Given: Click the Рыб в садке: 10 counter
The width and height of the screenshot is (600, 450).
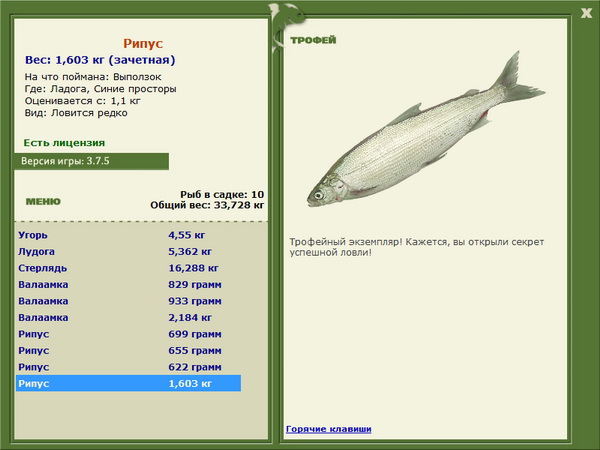Looking at the screenshot, I should [222, 194].
